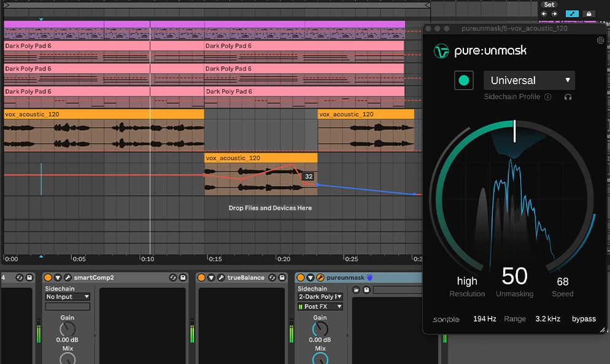Click the 0:05 time ruler marker
The image size is (610, 364).
point(79,259)
